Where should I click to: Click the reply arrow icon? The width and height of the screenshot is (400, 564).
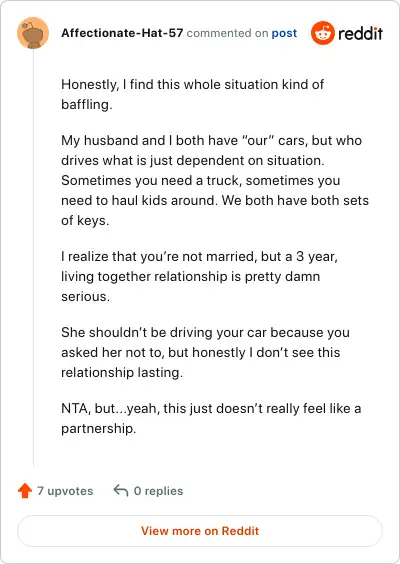pos(121,490)
